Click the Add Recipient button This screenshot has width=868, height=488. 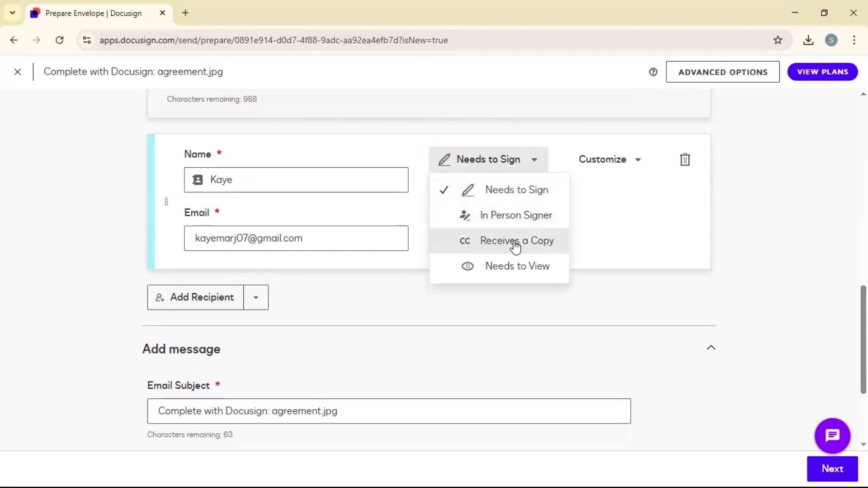[x=195, y=297]
